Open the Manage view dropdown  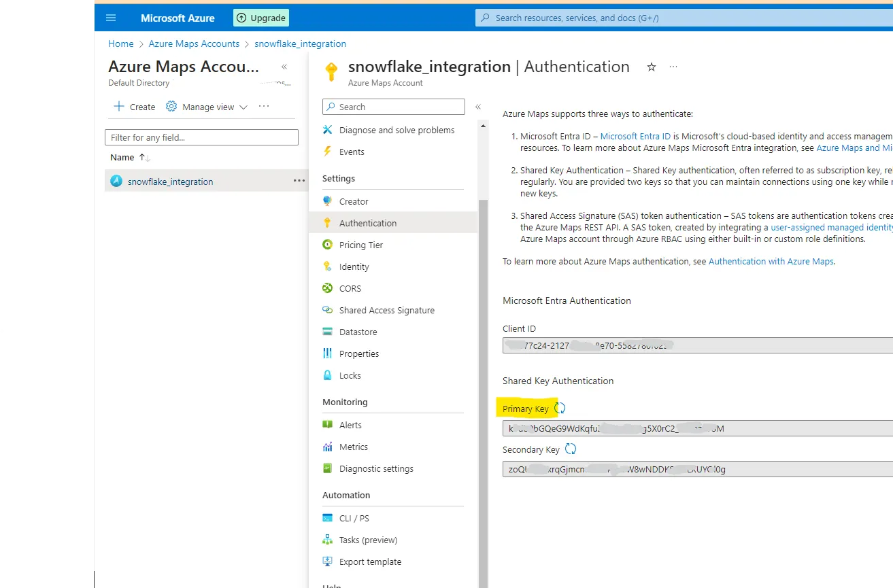coord(206,107)
